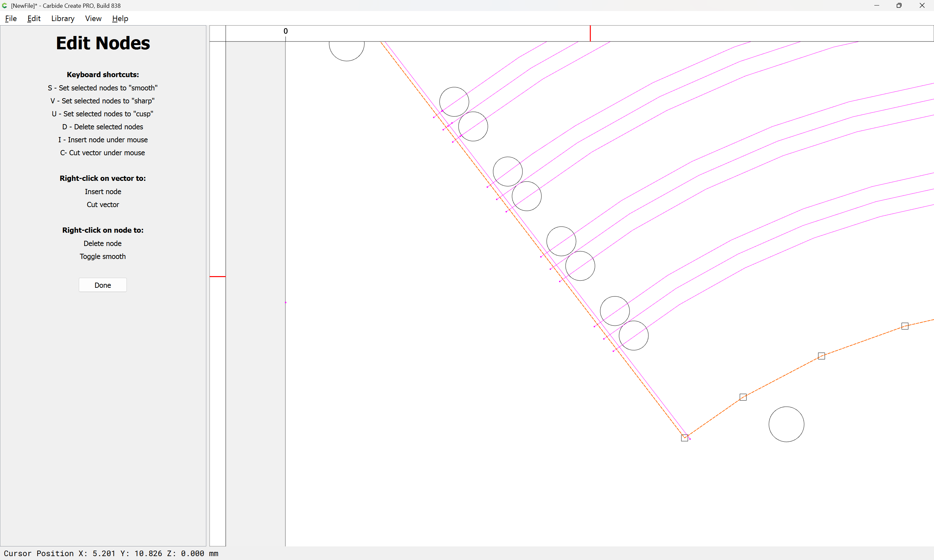Click the red marker on the horizontal ruler

click(x=590, y=34)
